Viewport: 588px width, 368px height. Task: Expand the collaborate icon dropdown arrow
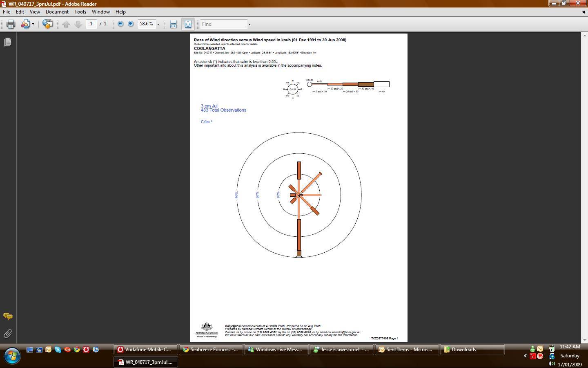point(33,24)
